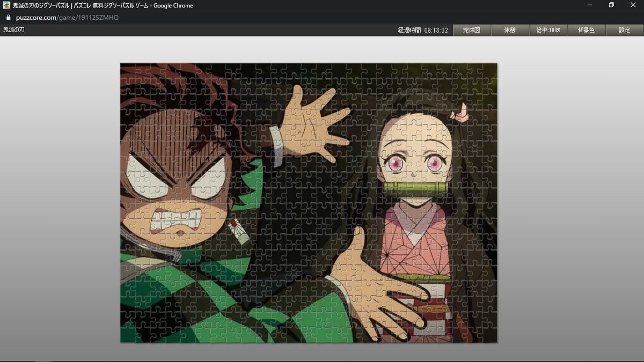
Task: Click the padlock site security icon
Action: (8, 17)
